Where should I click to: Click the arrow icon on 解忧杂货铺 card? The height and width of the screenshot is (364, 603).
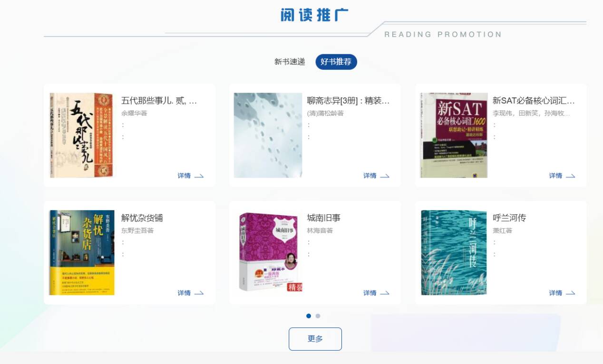tap(199, 293)
